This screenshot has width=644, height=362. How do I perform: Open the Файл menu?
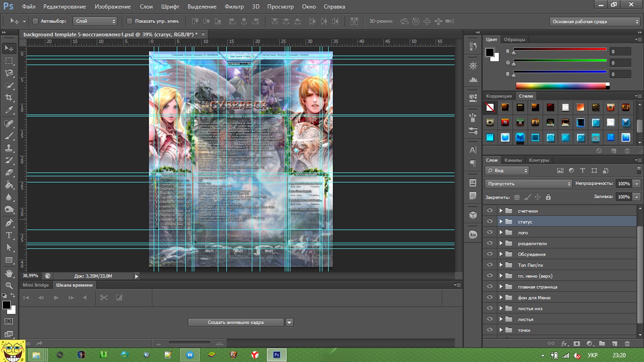[28, 7]
